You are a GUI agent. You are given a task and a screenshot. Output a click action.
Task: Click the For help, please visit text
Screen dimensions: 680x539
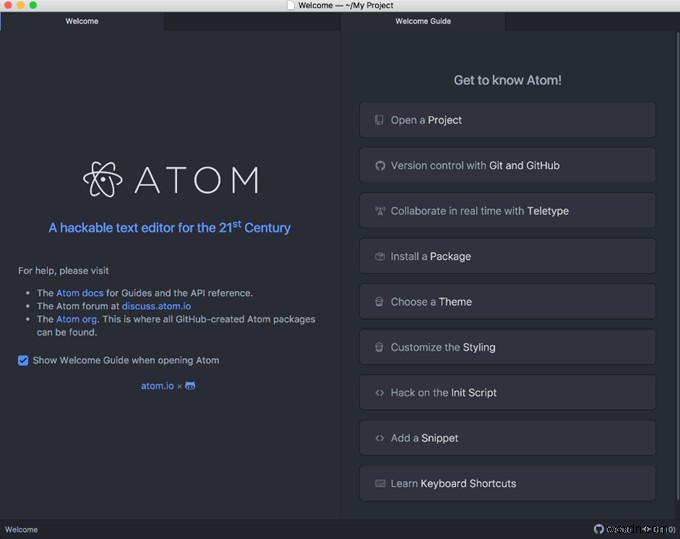[x=63, y=271]
